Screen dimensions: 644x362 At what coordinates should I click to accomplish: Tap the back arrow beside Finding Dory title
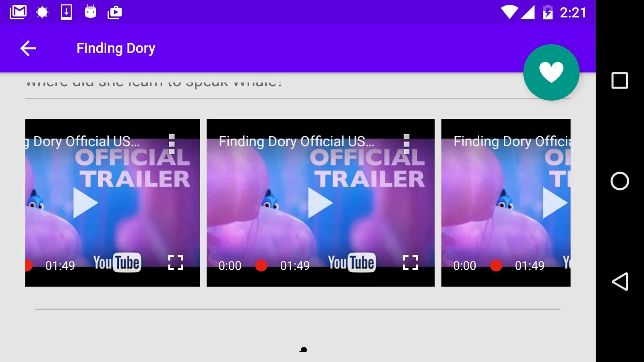click(x=28, y=48)
